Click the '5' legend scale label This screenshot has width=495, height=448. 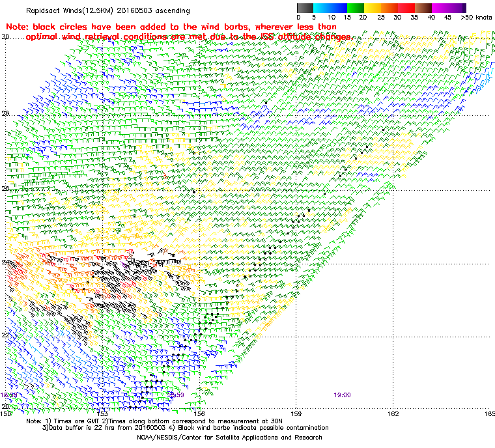pos(314,18)
